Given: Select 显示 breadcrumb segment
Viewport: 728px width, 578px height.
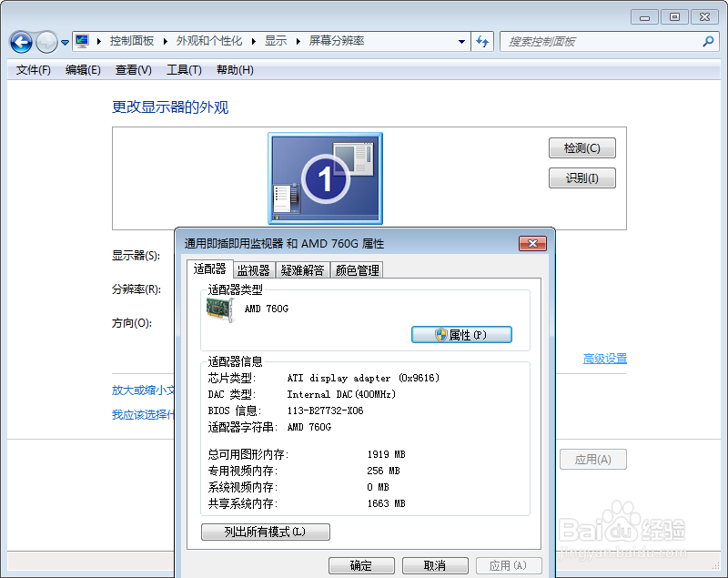Looking at the screenshot, I should click(x=276, y=41).
